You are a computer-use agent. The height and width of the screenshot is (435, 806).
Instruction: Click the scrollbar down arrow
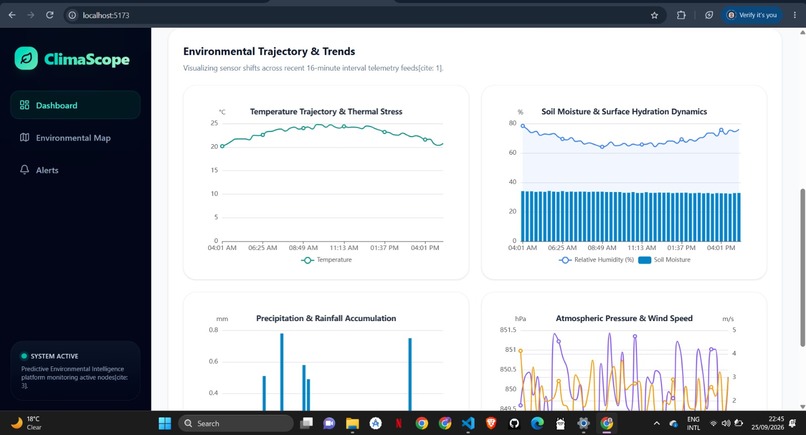802,406
